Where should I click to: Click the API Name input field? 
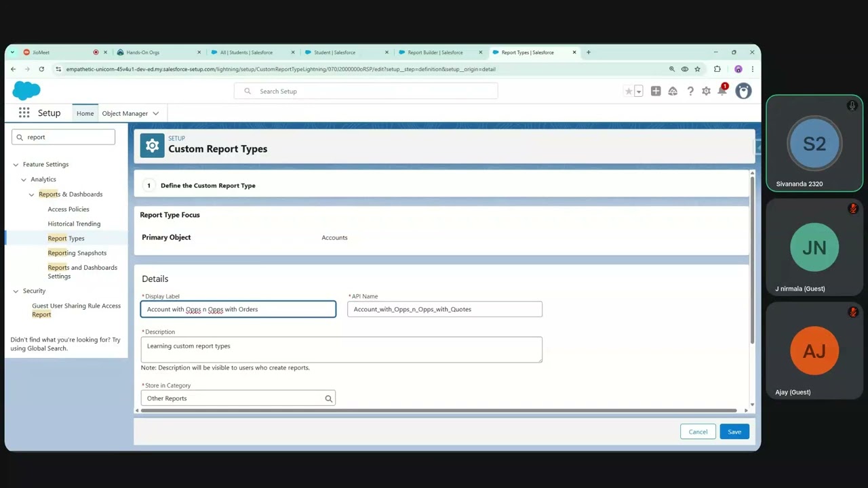(x=445, y=309)
